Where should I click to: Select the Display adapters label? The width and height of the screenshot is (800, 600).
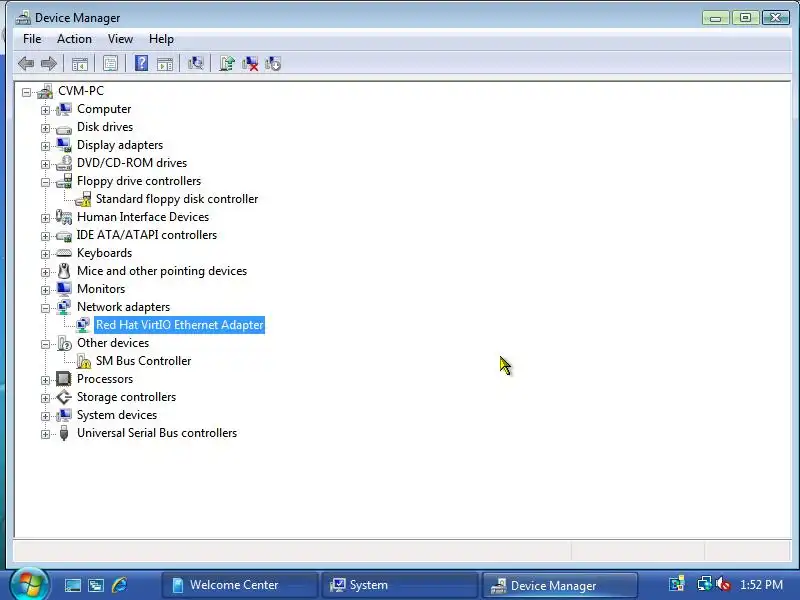click(x=120, y=145)
